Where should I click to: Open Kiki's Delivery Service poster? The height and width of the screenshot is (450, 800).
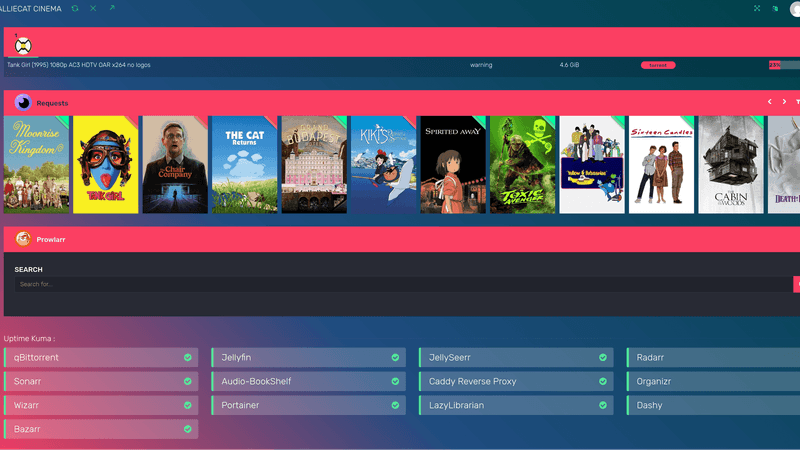(383, 164)
